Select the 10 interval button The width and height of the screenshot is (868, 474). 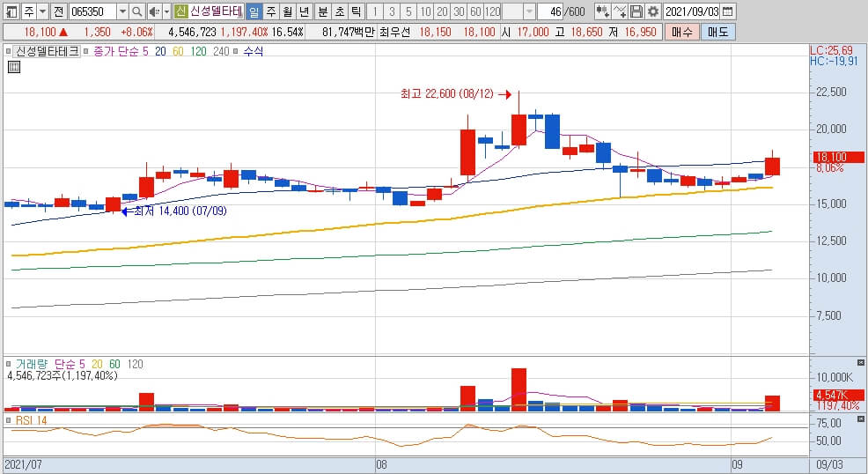pyautogui.click(x=425, y=11)
